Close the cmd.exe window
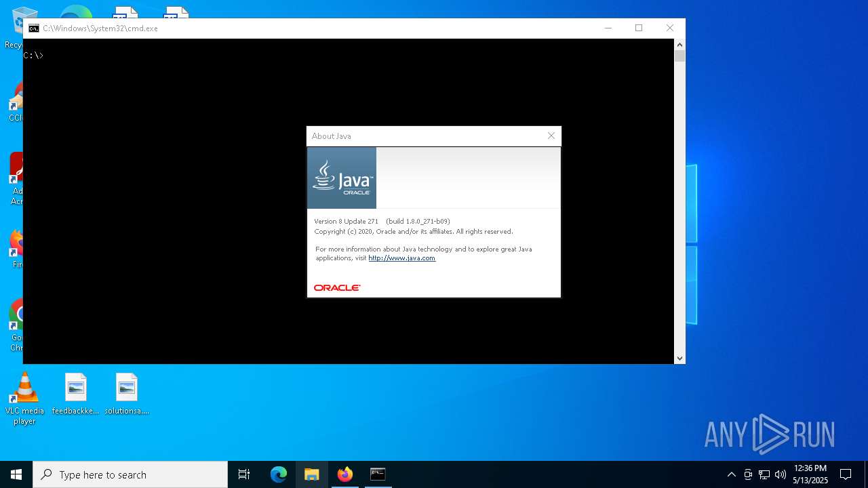The image size is (868, 488). click(x=670, y=28)
